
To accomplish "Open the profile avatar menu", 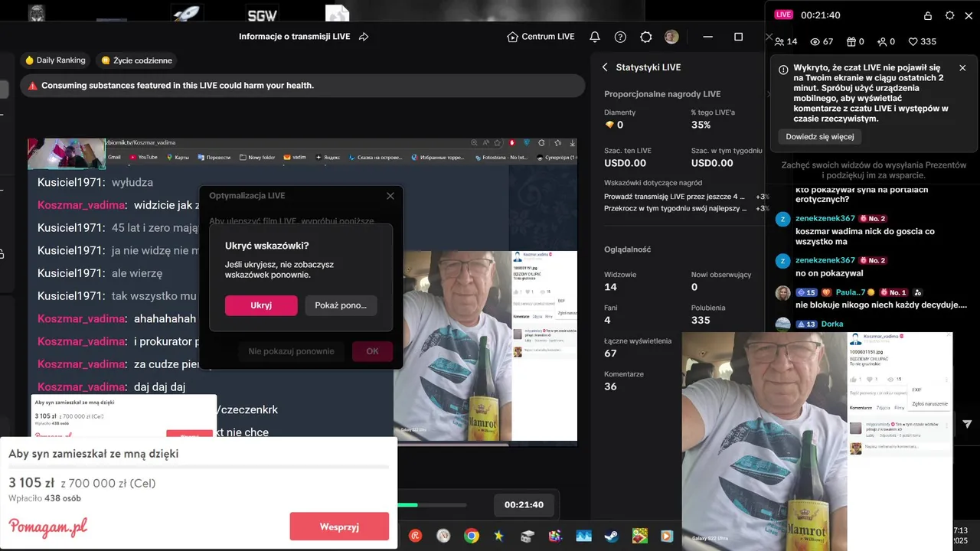I will [x=671, y=37].
